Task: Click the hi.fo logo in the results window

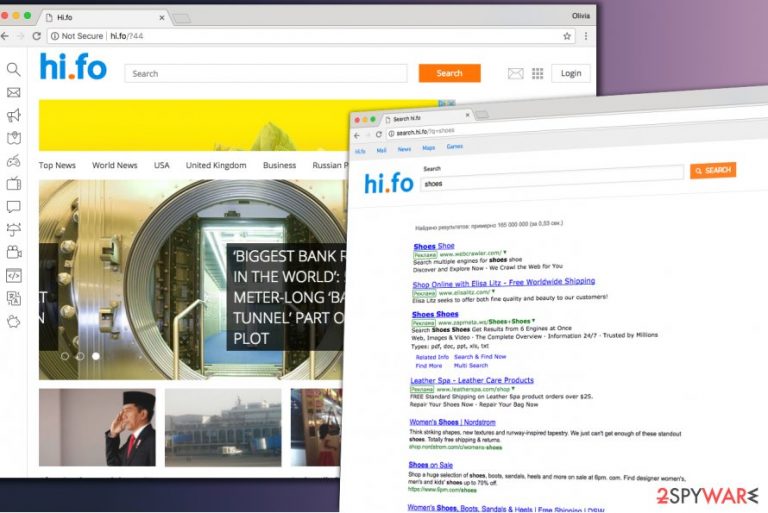Action: pos(388,184)
